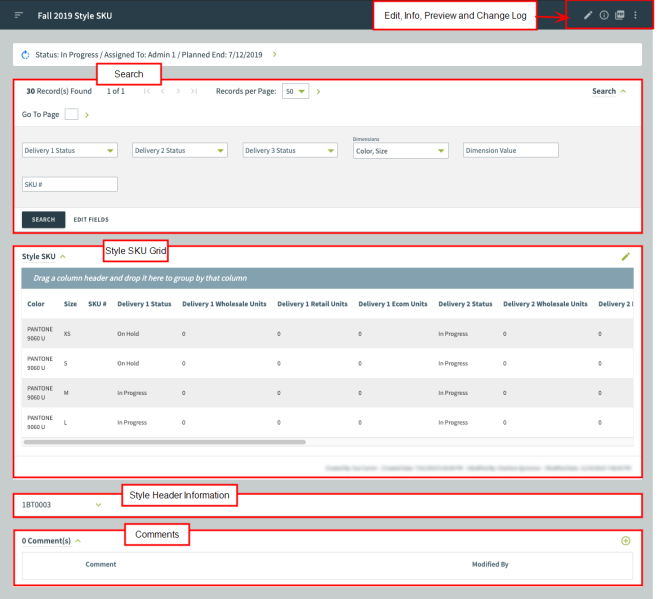This screenshot has width=659, height=599.
Task: Click the SEARCH button
Action: [43, 219]
